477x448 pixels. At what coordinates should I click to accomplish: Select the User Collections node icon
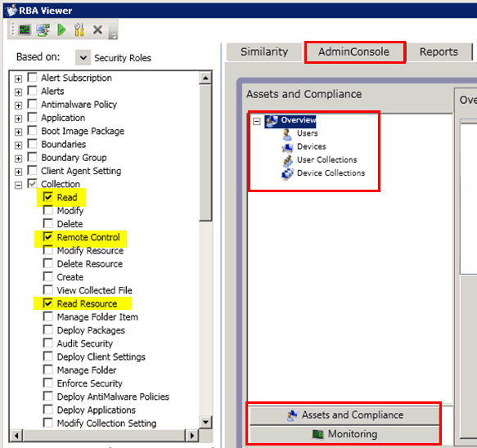[288, 160]
